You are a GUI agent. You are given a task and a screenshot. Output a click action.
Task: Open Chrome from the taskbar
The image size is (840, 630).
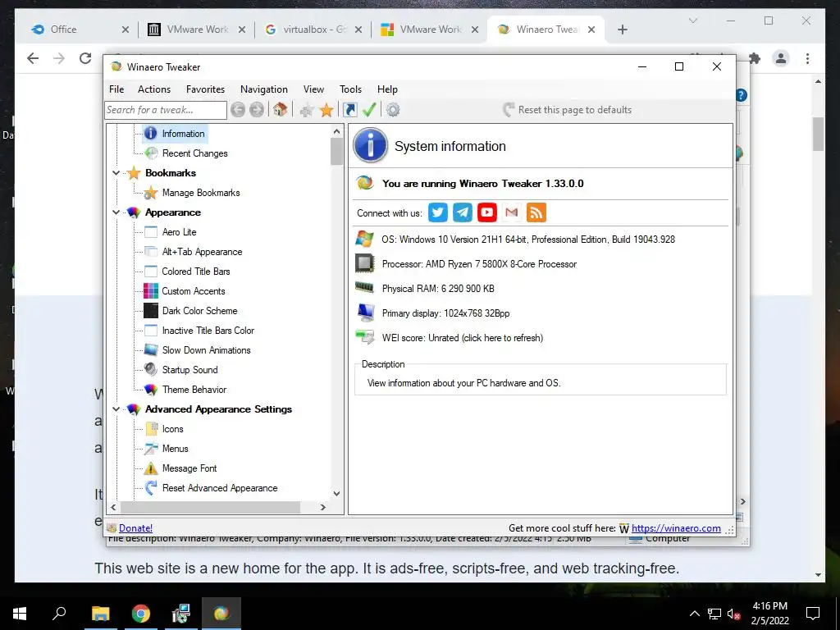pyautogui.click(x=141, y=614)
